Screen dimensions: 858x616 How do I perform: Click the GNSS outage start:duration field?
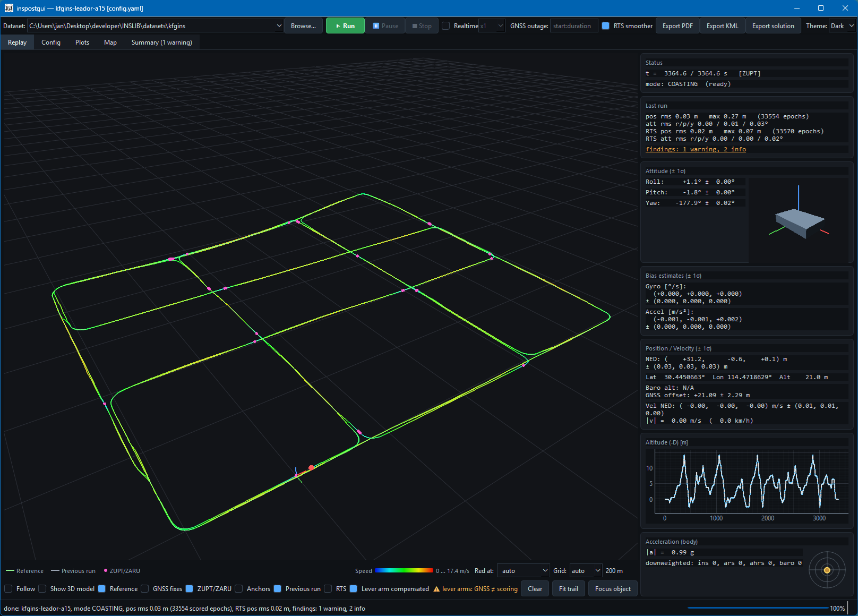pos(574,25)
